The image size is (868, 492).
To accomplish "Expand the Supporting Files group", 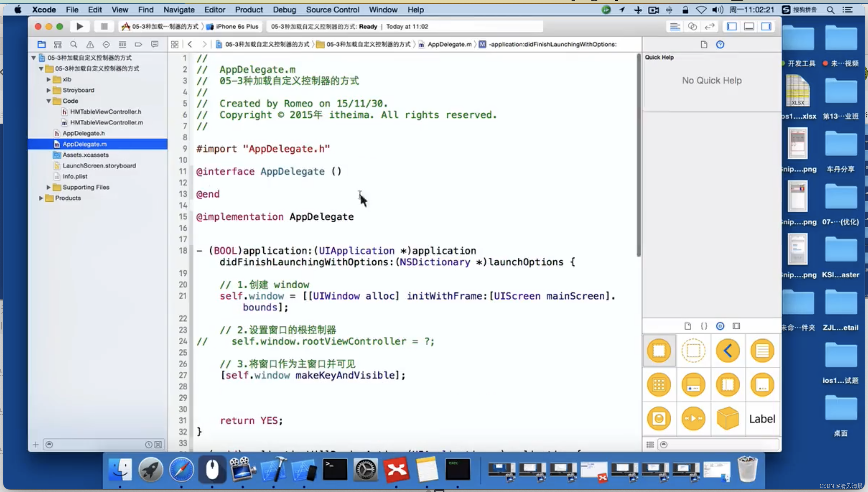I will coord(48,187).
